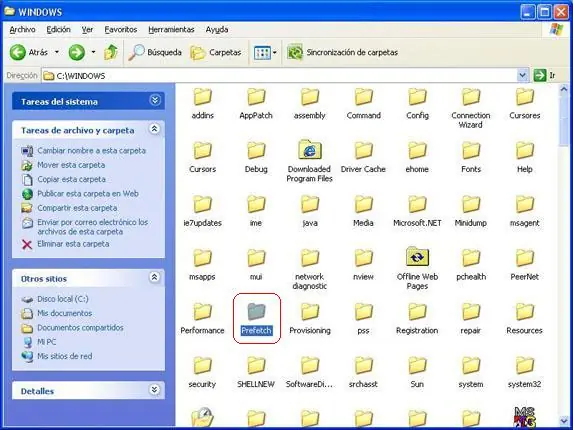Collapse Tareas de archivo y carpeta panel
Viewport: 573px width, 430px height.
(155, 129)
